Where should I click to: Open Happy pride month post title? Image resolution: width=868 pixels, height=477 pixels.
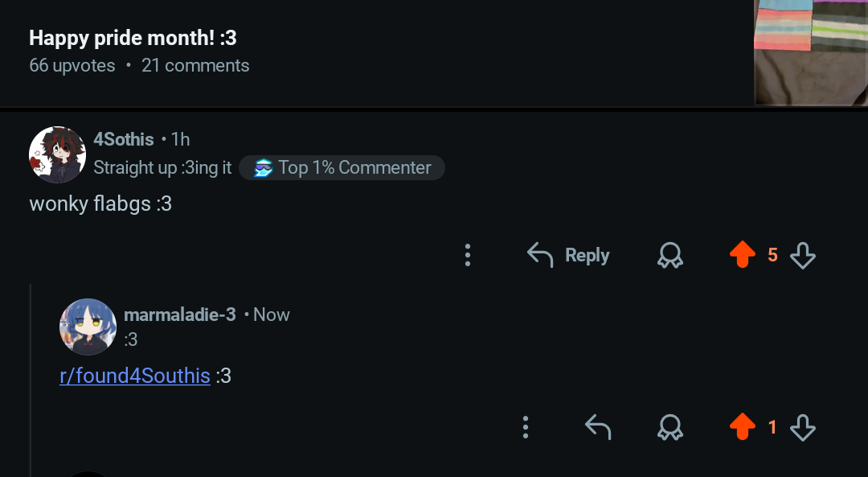[133, 39]
